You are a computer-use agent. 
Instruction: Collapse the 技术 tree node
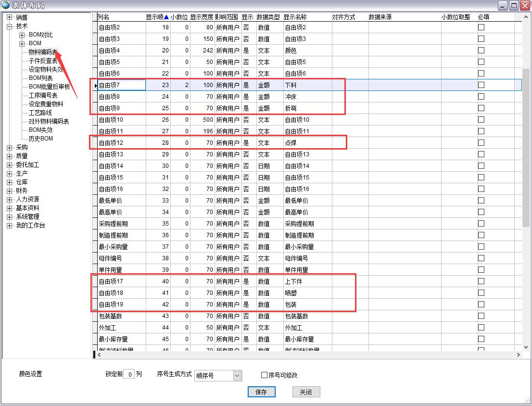[x=10, y=26]
